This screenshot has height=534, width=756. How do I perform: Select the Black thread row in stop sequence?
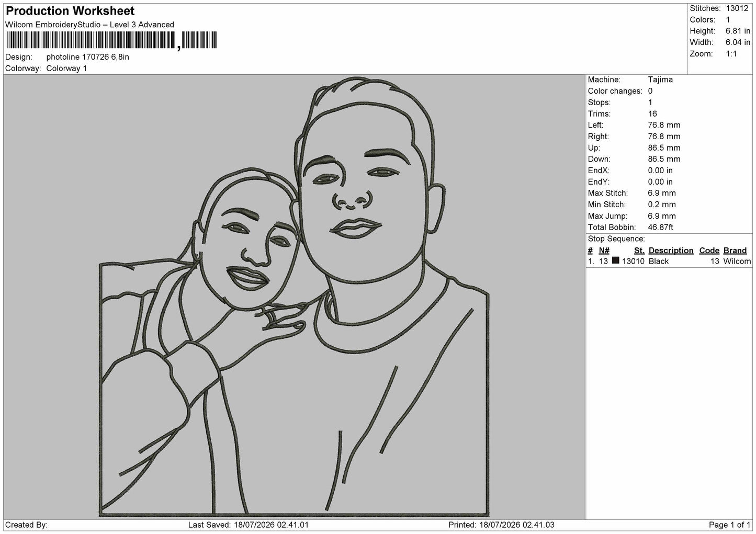click(x=669, y=261)
